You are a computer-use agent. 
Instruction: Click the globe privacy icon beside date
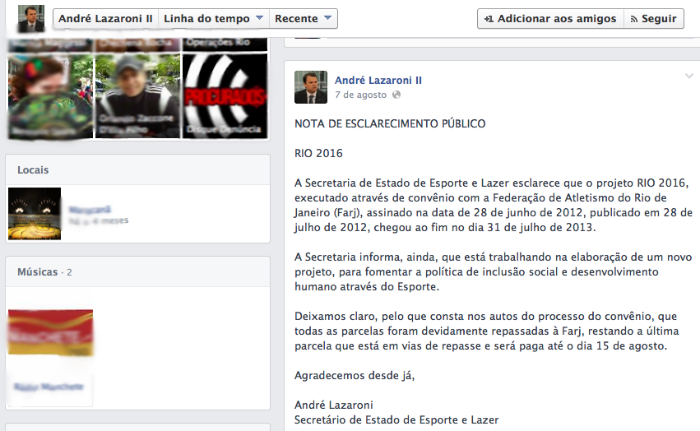pyautogui.click(x=396, y=95)
